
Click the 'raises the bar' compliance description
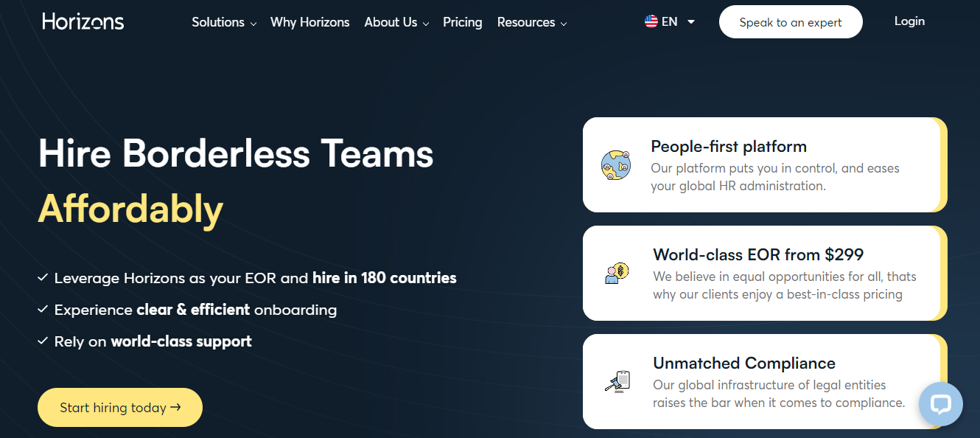[x=779, y=394]
